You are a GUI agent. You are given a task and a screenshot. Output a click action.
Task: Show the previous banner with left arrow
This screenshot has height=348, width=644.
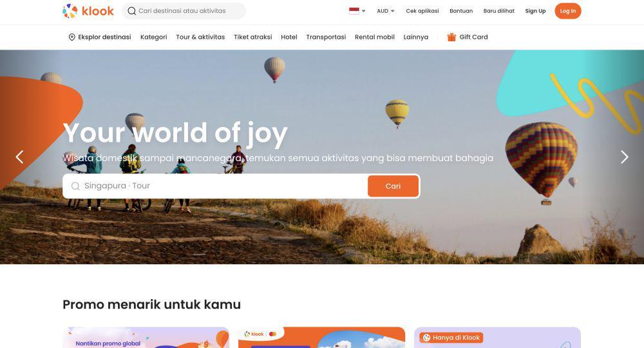pyautogui.click(x=19, y=157)
